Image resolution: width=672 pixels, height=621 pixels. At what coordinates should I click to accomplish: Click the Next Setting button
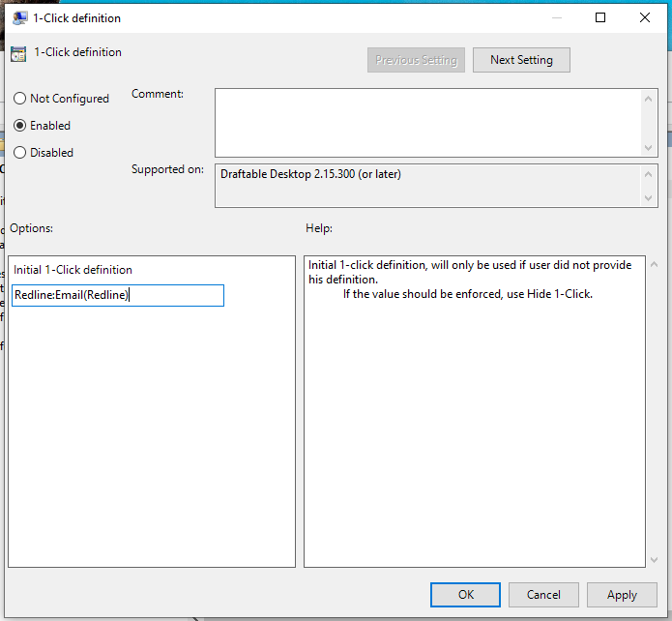pos(521,60)
